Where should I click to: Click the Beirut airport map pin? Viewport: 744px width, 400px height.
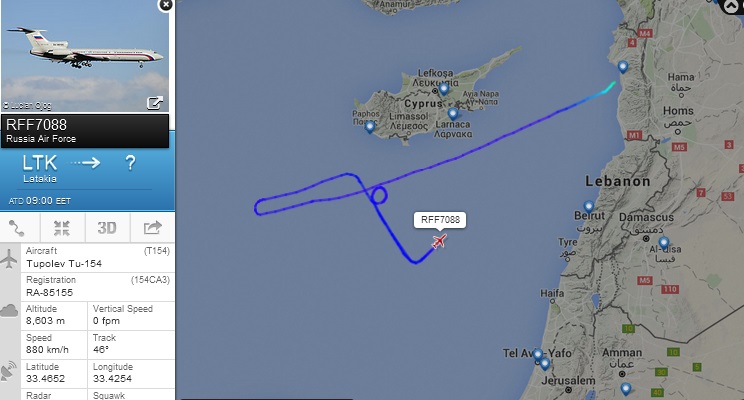pos(589,206)
